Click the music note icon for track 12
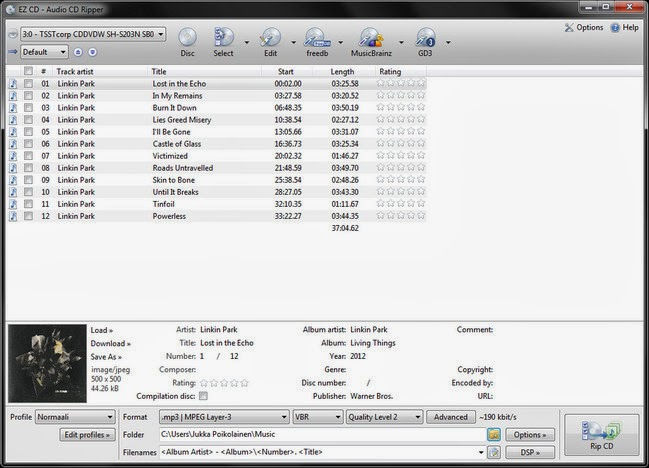The width and height of the screenshot is (649, 468). tap(13, 216)
